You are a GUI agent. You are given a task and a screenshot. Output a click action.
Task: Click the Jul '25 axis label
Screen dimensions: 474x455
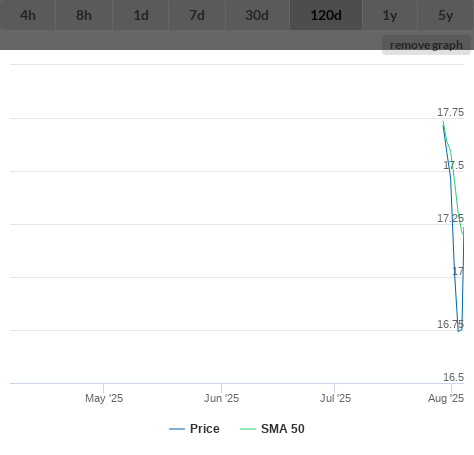click(335, 398)
